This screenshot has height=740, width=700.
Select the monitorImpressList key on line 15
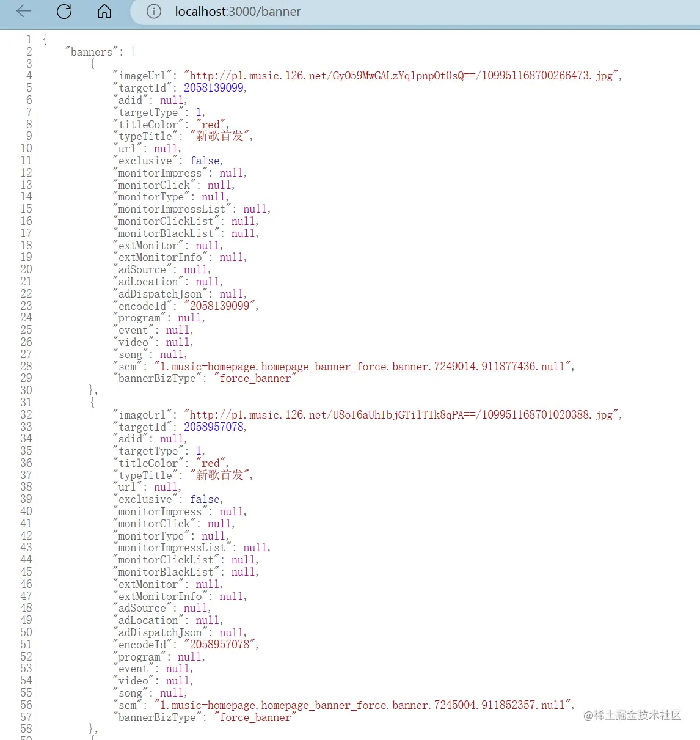pyautogui.click(x=172, y=209)
